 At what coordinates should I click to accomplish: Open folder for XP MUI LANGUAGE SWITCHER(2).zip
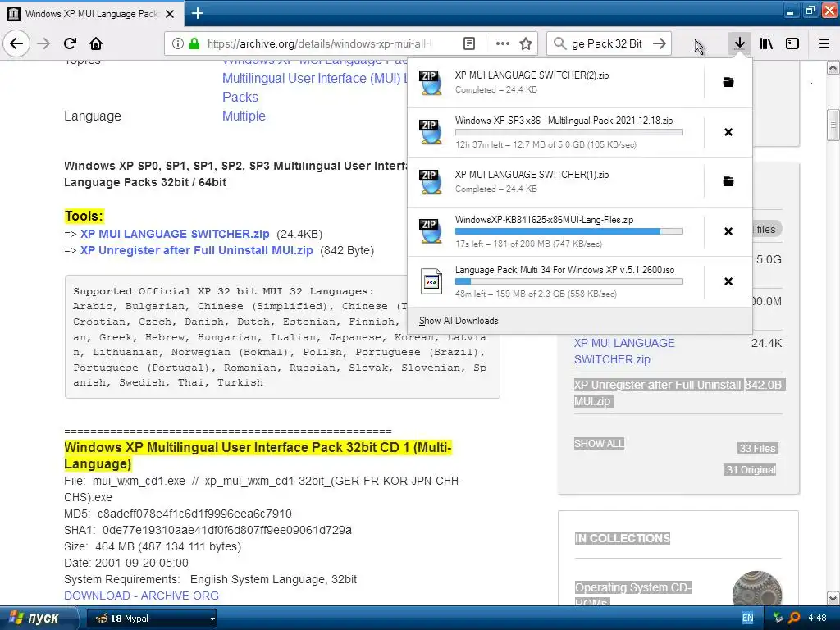coord(728,82)
